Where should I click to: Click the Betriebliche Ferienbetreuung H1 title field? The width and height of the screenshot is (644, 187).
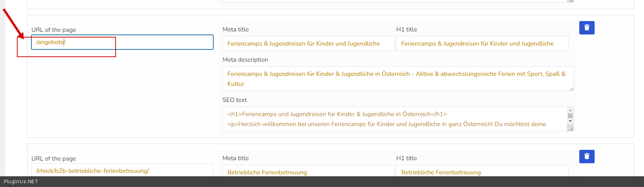482,172
